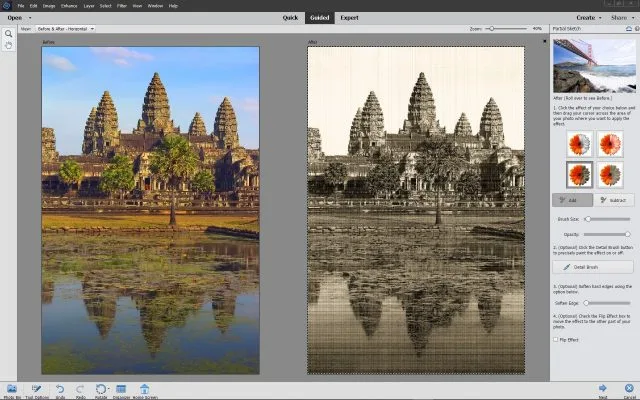Click the Undo arrow icon
The width and height of the screenshot is (640, 400).
pos(60,391)
